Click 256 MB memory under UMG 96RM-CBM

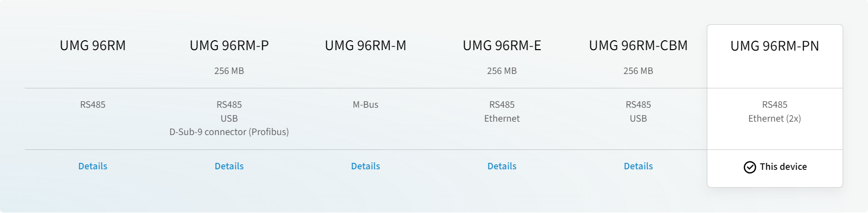[638, 71]
